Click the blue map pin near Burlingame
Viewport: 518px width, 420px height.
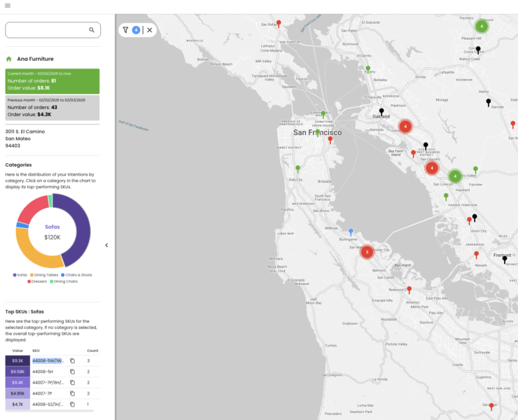351,231
